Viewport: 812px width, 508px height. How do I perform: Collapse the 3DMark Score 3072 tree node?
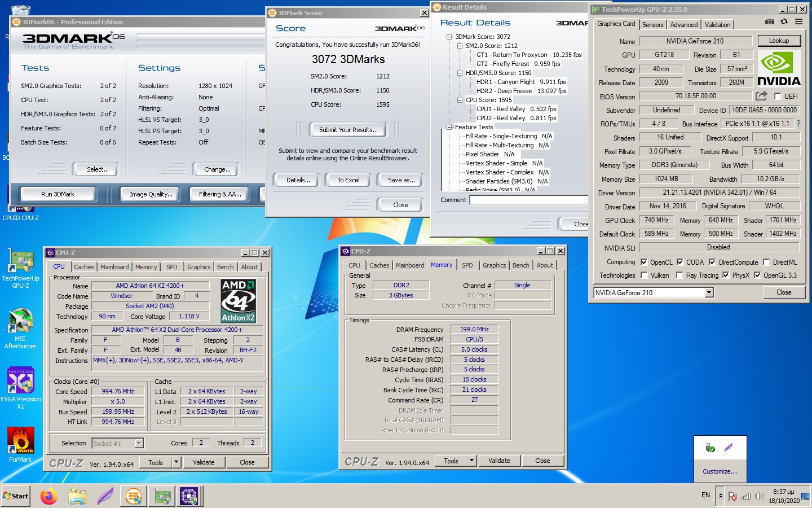pyautogui.click(x=449, y=37)
